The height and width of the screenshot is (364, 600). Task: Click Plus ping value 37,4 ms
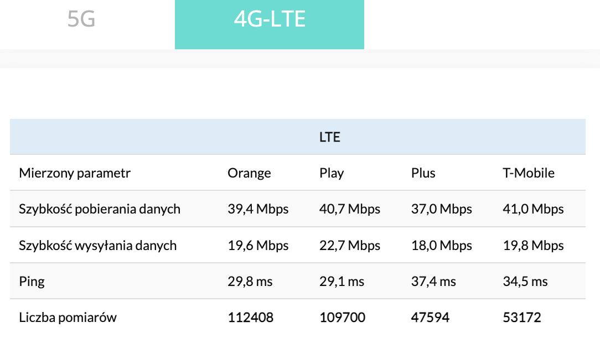pyautogui.click(x=433, y=282)
